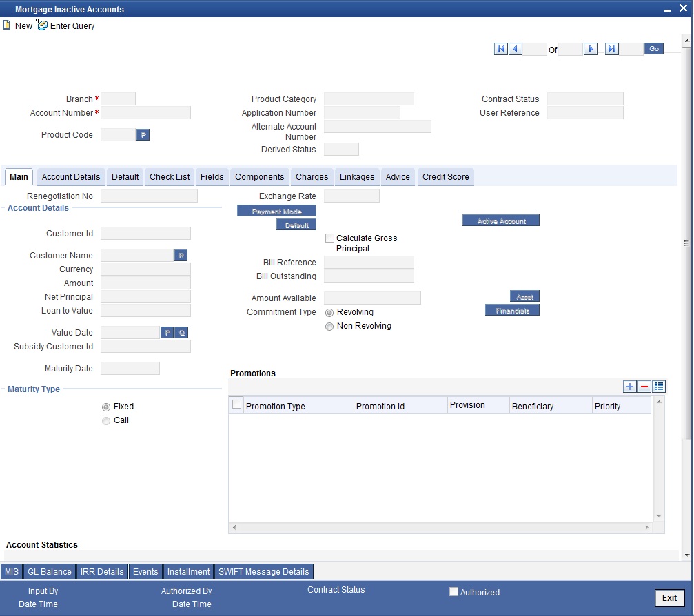Click the P button beside Product Code

[143, 135]
